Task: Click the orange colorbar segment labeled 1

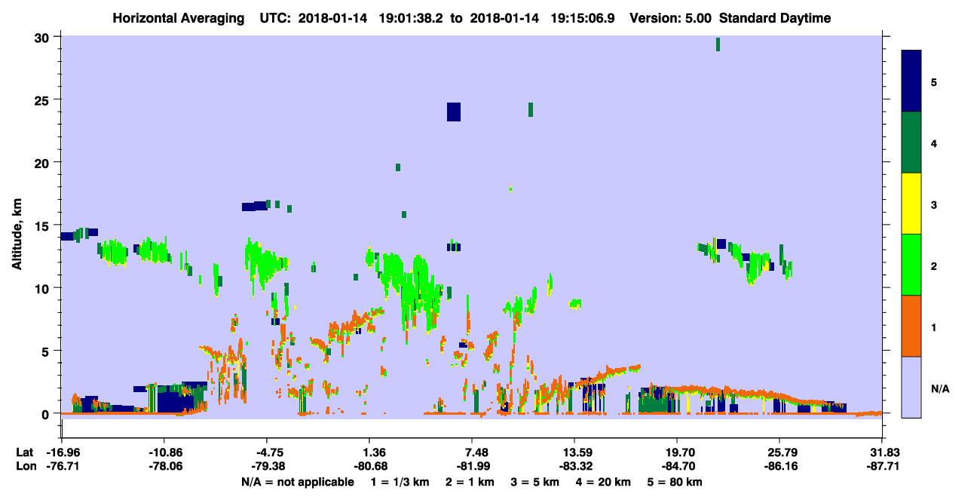Action: pos(911,326)
